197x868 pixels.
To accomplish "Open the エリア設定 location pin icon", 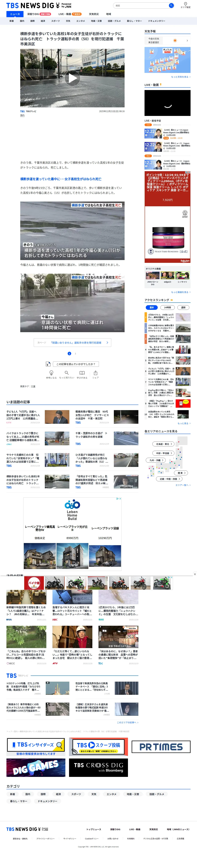I will [x=185, y=4].
